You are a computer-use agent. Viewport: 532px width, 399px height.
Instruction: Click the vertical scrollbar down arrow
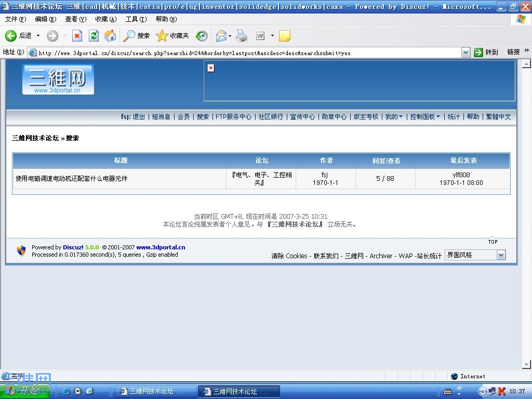point(527,365)
